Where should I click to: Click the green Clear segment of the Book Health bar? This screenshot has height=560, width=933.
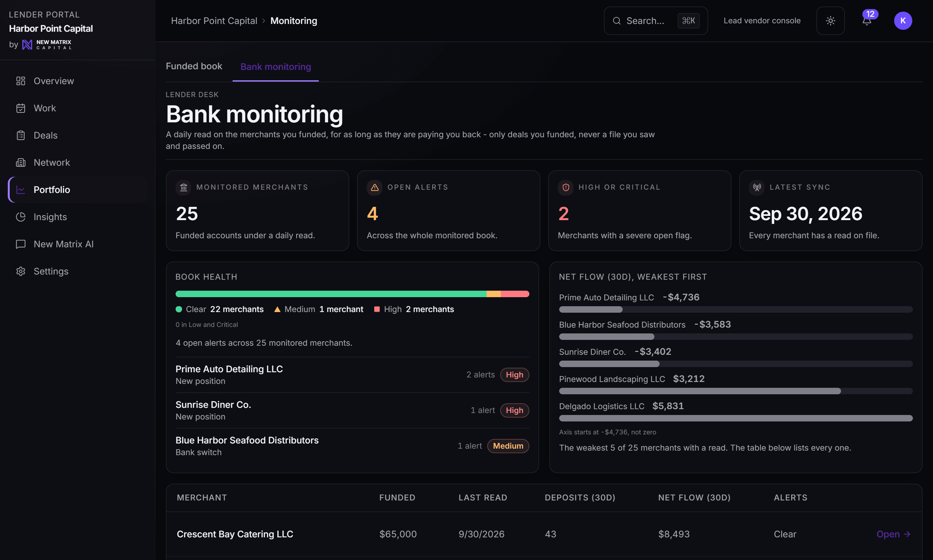pos(331,294)
